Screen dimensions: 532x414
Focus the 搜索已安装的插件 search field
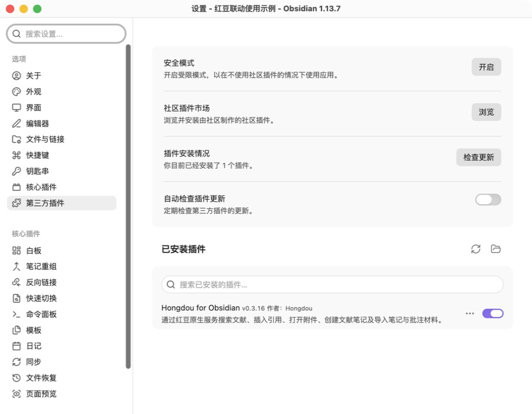click(332, 284)
